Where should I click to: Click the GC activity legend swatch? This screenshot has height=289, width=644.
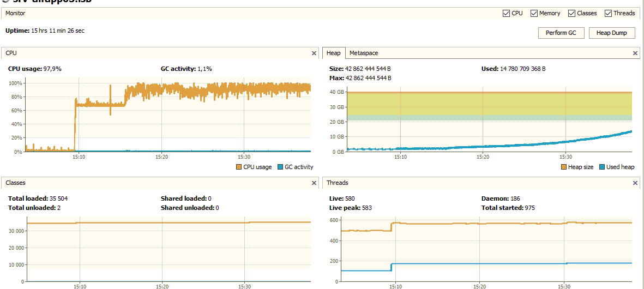(280, 167)
